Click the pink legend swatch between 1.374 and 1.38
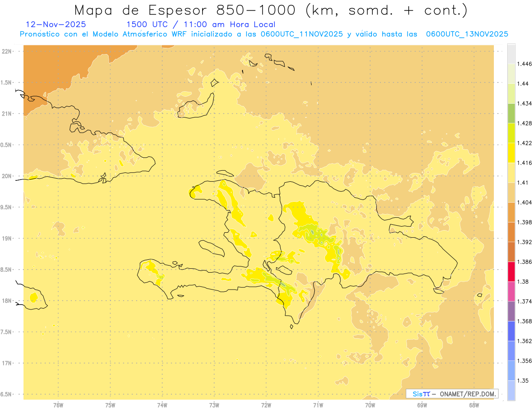Screen dimensions: 532x411 pos(511,291)
